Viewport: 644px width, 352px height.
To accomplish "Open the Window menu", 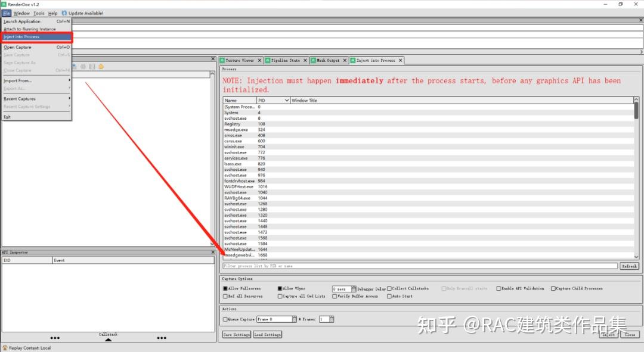I will [x=21, y=13].
